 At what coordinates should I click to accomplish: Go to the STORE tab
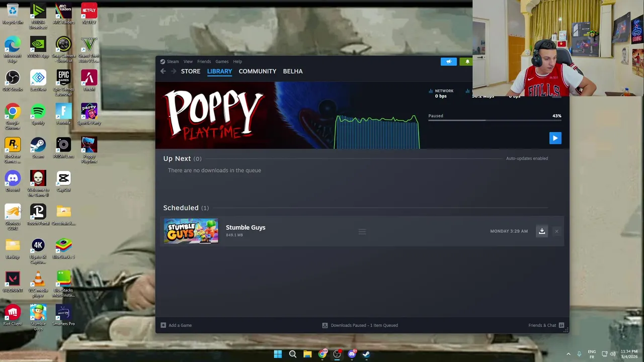tap(191, 71)
